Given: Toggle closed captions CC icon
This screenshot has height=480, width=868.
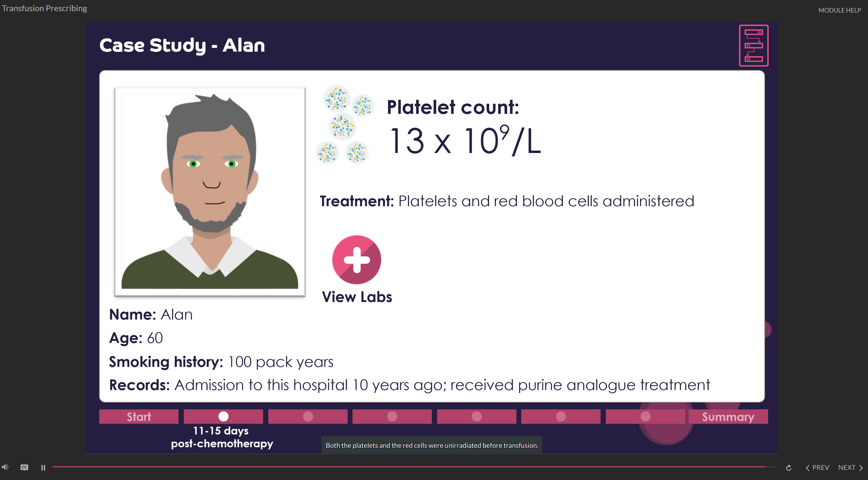Looking at the screenshot, I should pos(24,467).
